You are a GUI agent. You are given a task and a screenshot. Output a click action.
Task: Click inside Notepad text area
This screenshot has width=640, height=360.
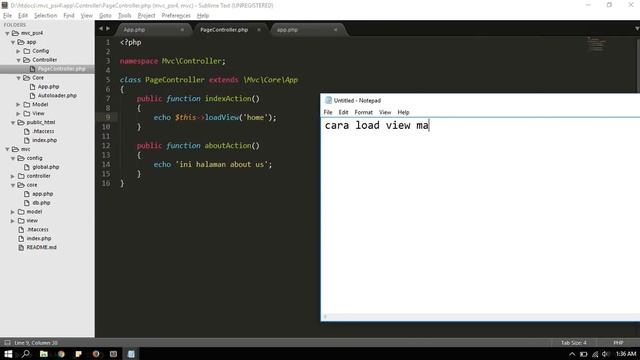click(x=480, y=216)
